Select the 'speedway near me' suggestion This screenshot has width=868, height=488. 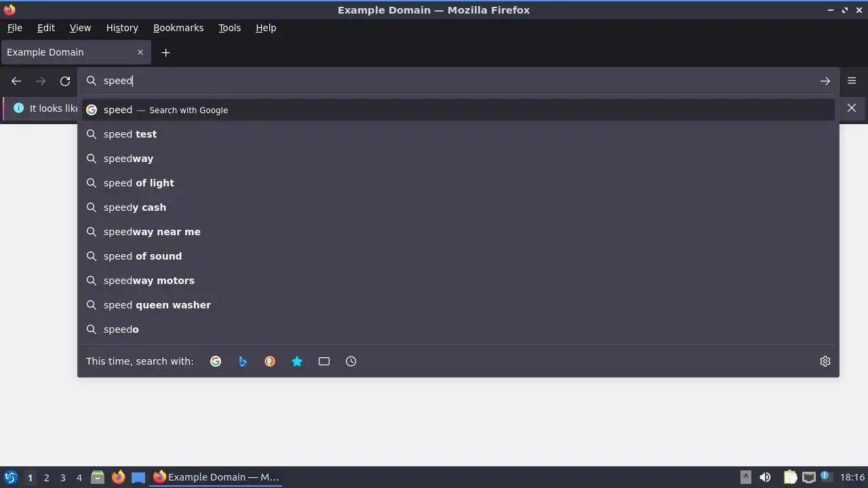458,232
